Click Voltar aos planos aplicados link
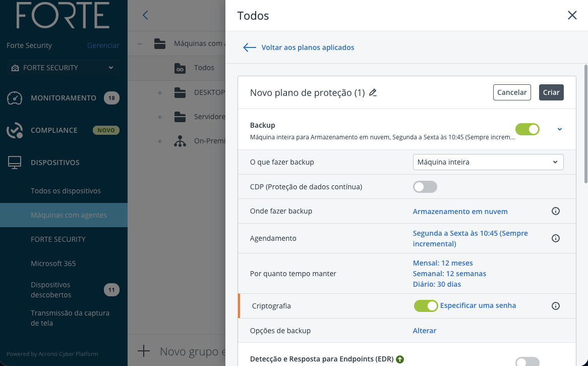This screenshot has height=366, width=588. coord(308,47)
